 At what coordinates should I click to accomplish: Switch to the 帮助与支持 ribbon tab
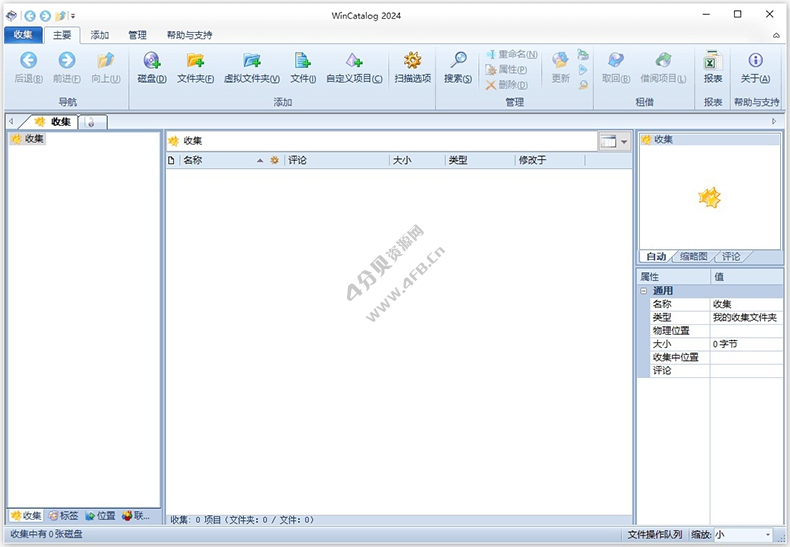click(189, 35)
